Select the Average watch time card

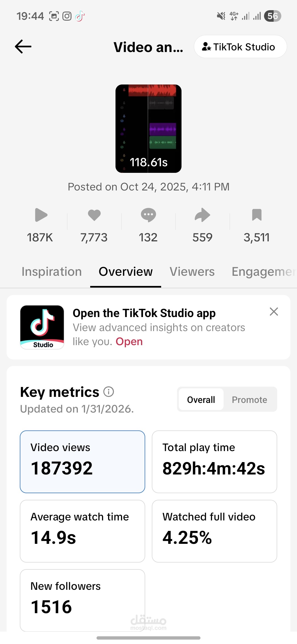(x=82, y=531)
